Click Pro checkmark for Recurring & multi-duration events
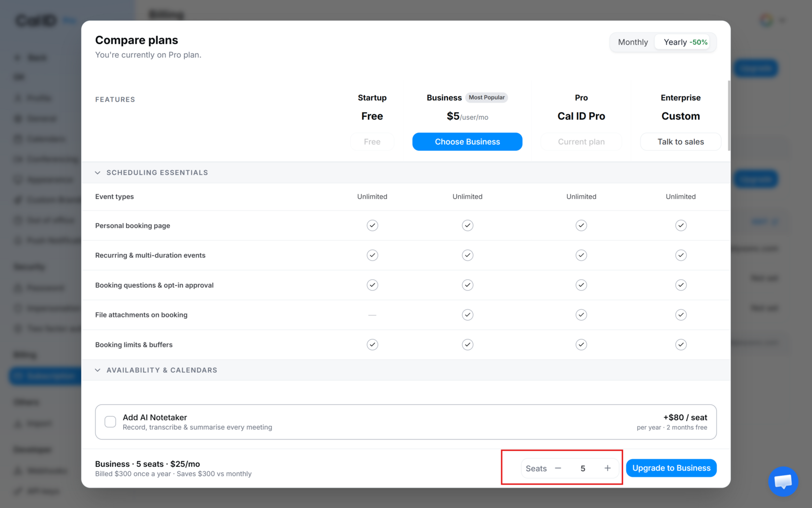Viewport: 812px width, 508px height. point(581,255)
